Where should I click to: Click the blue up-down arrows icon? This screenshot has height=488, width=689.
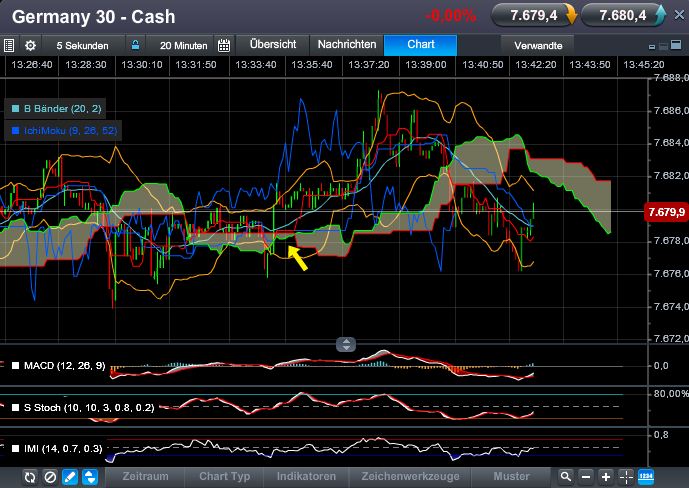point(90,477)
